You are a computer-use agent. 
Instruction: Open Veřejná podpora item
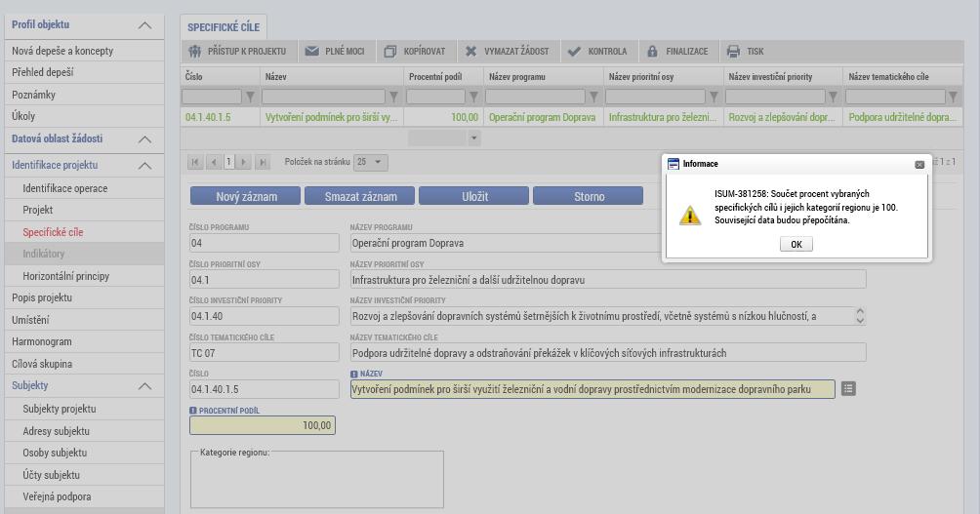57,496
